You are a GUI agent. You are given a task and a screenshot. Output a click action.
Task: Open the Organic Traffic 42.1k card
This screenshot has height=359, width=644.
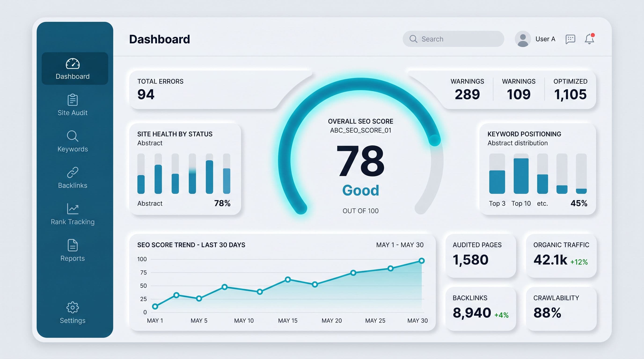(561, 256)
